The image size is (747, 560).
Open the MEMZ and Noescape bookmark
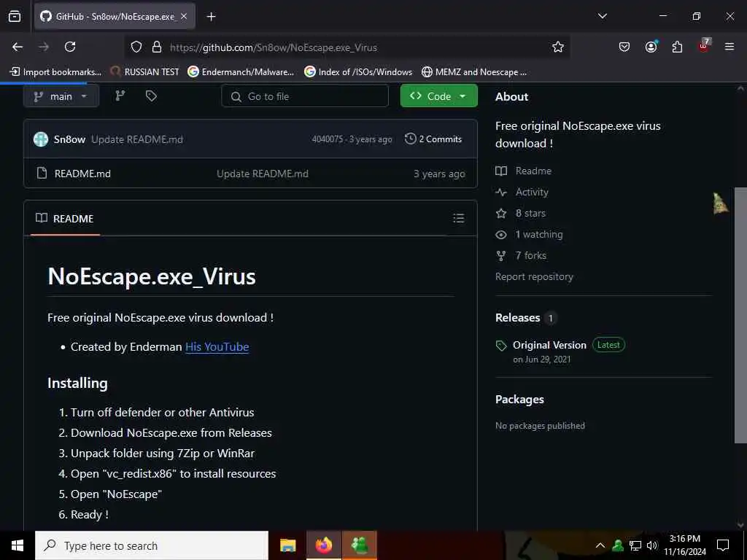474,72
